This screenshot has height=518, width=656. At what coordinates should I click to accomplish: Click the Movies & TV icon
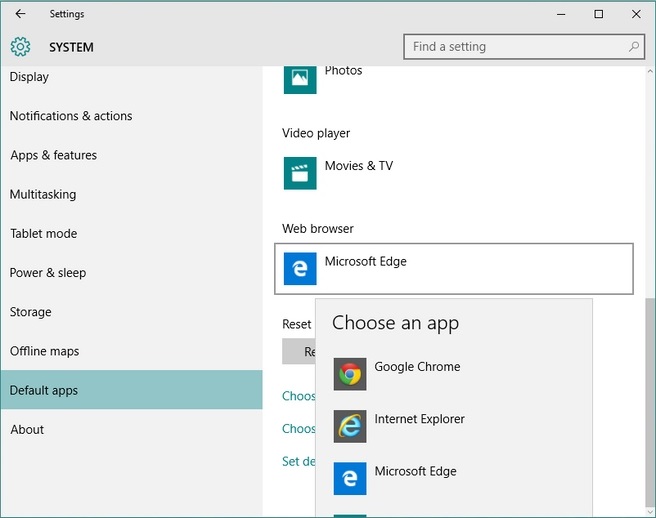click(300, 173)
